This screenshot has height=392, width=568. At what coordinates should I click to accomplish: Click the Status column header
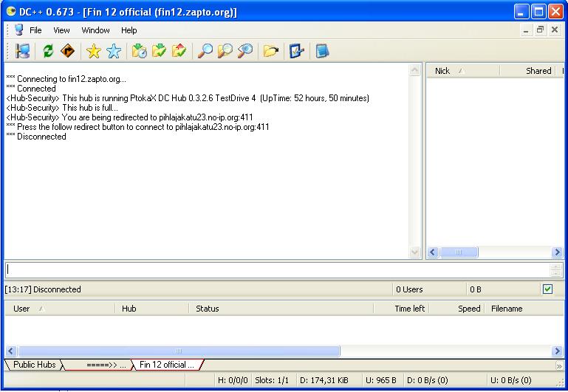point(281,309)
